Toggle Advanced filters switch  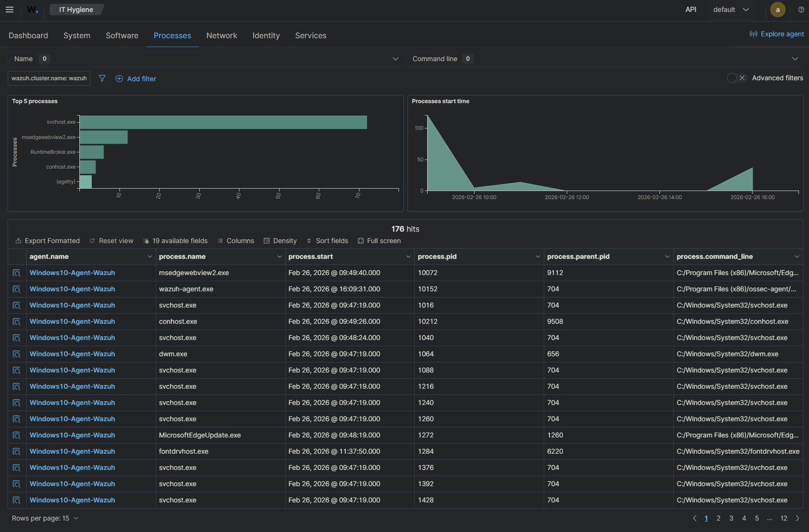tap(736, 78)
